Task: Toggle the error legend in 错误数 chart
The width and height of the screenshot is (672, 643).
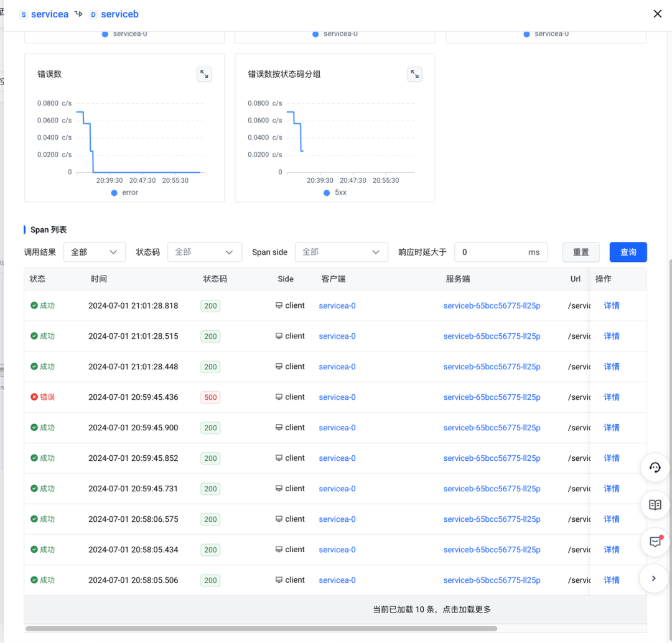Action: tap(124, 193)
